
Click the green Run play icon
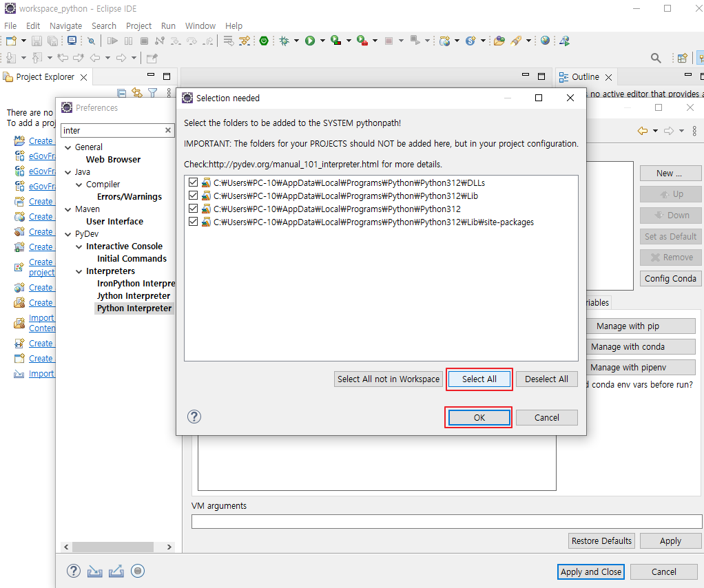tap(310, 41)
